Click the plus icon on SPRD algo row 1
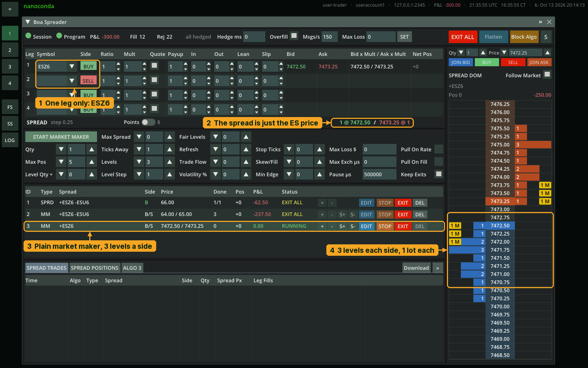Screen dimensions: 588x368 point(322,203)
